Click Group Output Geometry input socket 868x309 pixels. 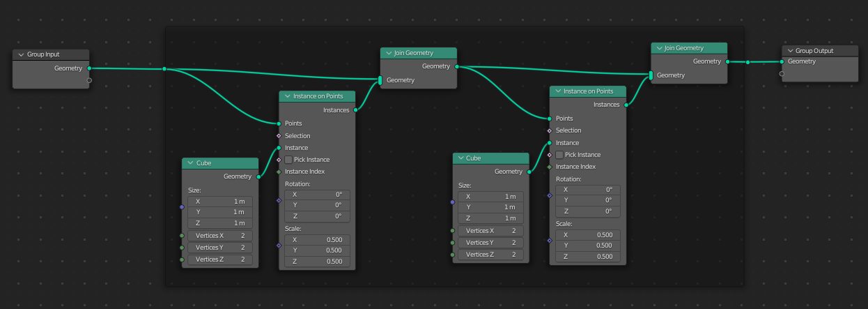point(782,61)
